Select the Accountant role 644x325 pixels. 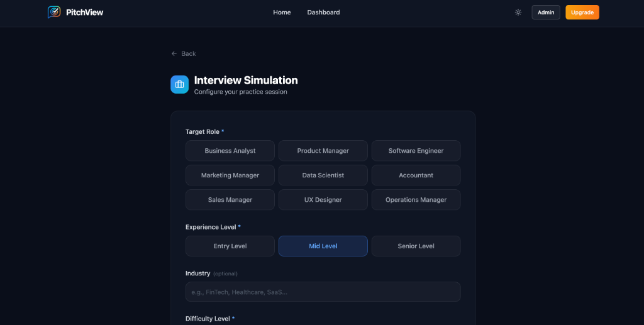[x=416, y=175]
